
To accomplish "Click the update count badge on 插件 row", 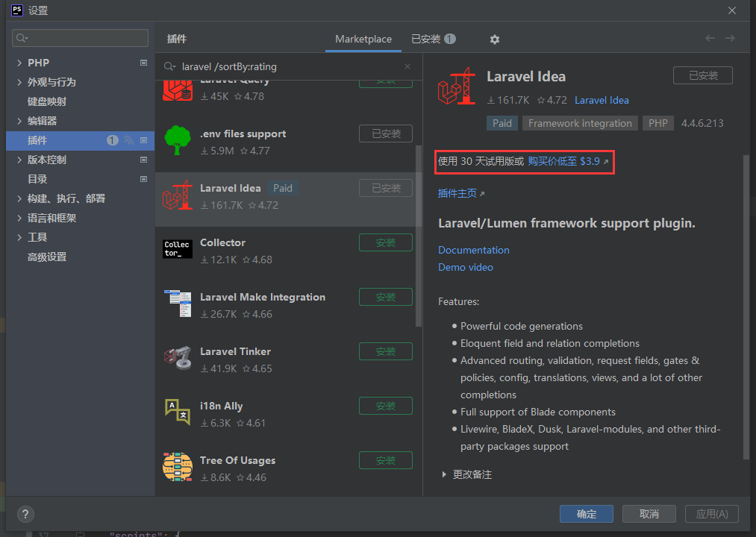I will click(113, 140).
